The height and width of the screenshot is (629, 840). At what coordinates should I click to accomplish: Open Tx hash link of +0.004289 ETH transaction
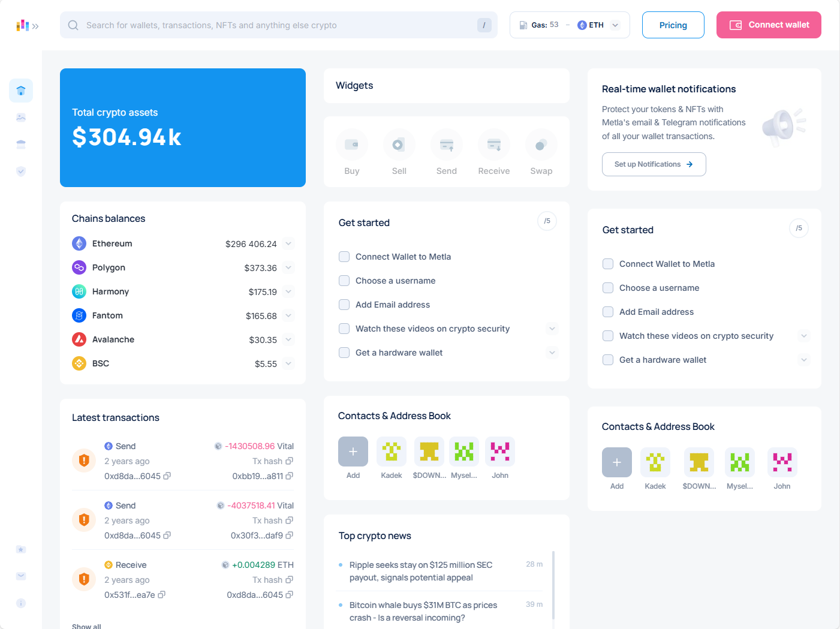[x=273, y=580]
